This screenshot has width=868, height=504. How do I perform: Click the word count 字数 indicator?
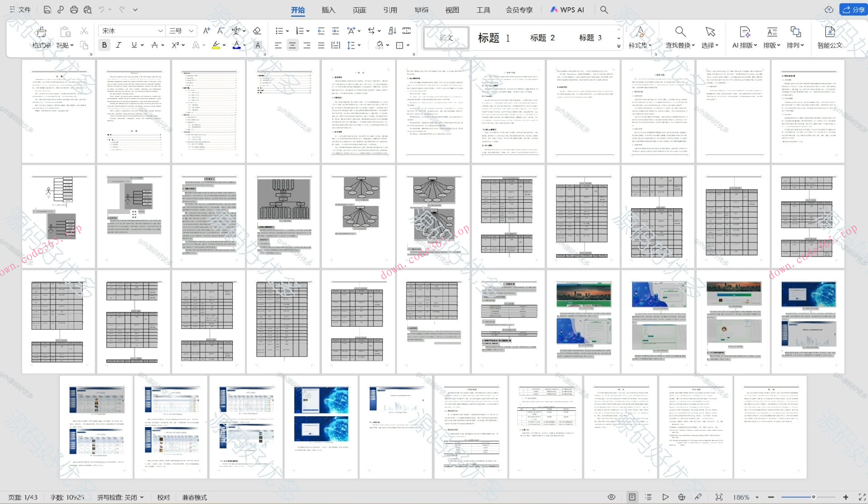click(67, 497)
